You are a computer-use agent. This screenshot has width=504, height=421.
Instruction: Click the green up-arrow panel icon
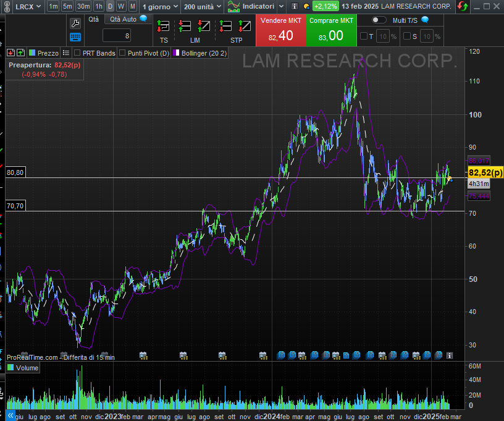[20, 53]
